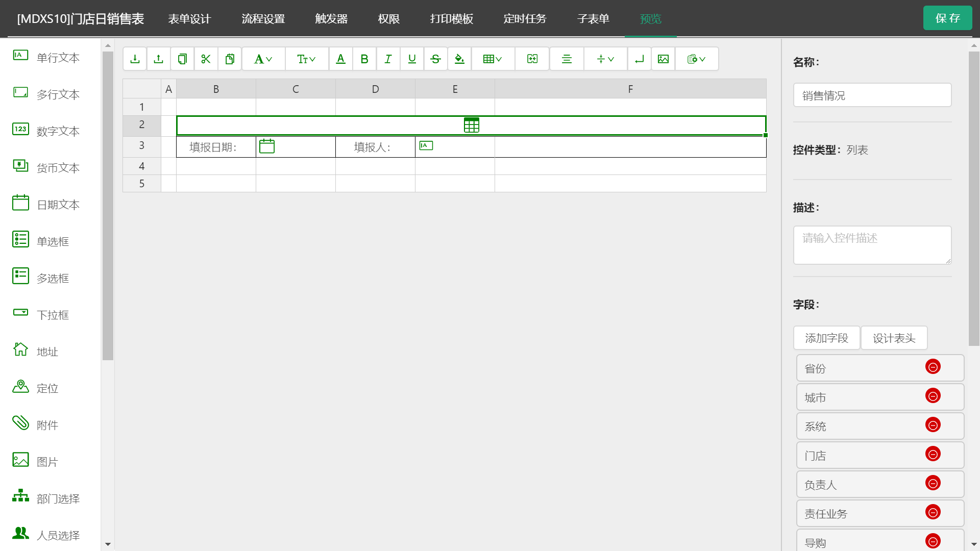Remove the 省份 field
This screenshot has width=980, height=551.
click(x=933, y=367)
